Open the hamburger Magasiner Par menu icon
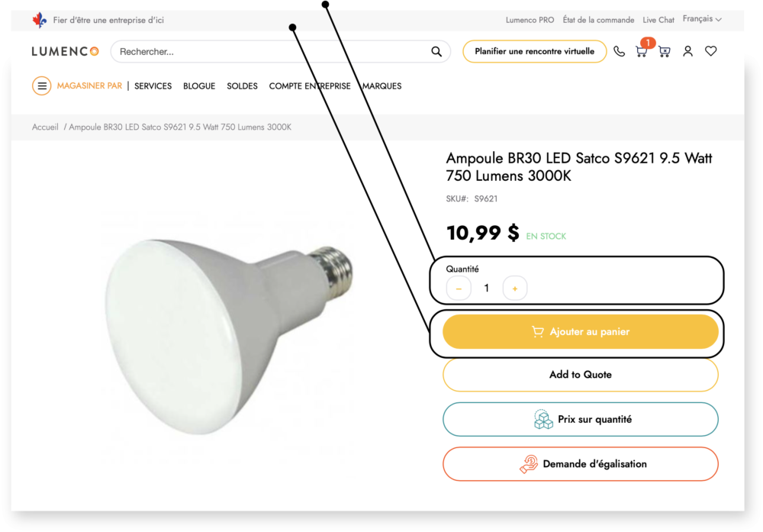The image size is (763, 532). [42, 86]
